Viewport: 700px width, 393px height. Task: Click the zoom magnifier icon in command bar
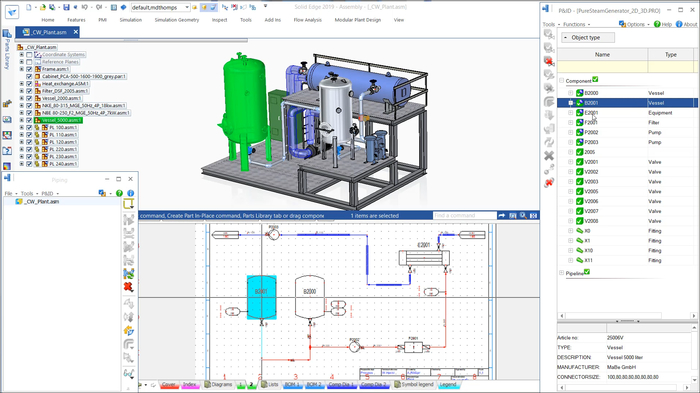(523, 216)
